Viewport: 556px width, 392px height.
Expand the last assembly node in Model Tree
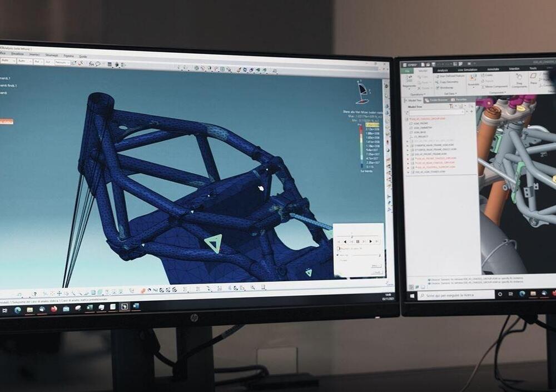(x=408, y=172)
